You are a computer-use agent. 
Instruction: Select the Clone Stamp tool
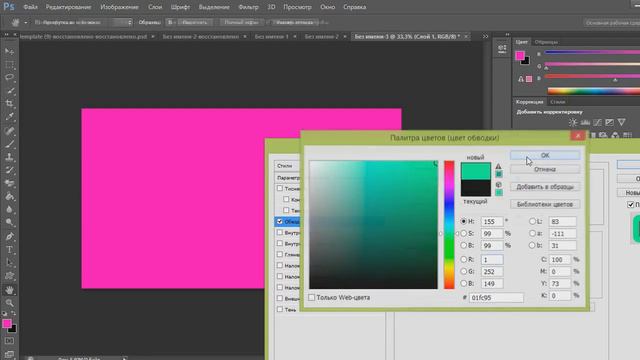click(9, 157)
